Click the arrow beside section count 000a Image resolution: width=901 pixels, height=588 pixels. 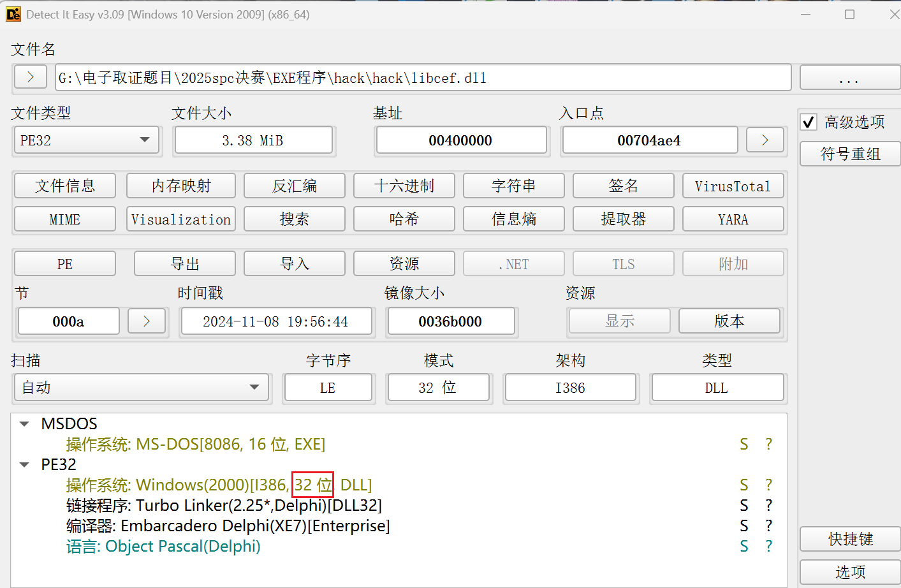pos(147,321)
